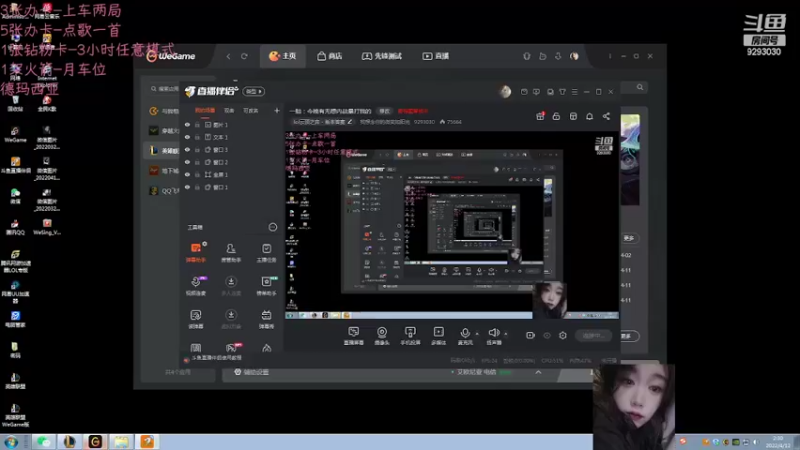
Task: Toggle visibility eye of 全屏 1 source
Action: coord(187,174)
